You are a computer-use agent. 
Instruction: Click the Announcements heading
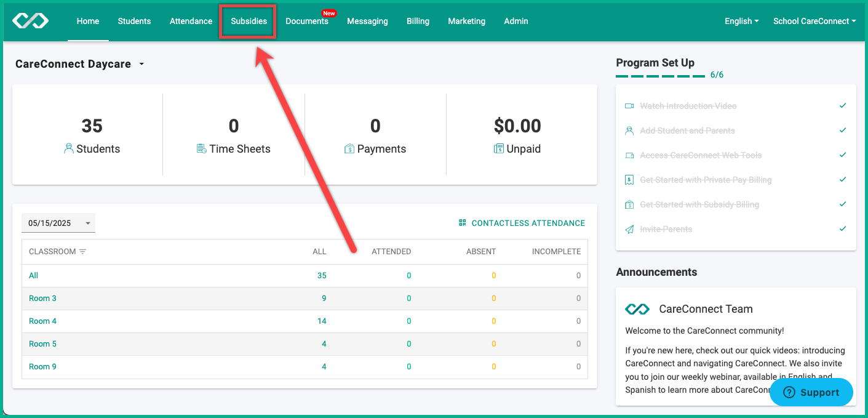656,272
